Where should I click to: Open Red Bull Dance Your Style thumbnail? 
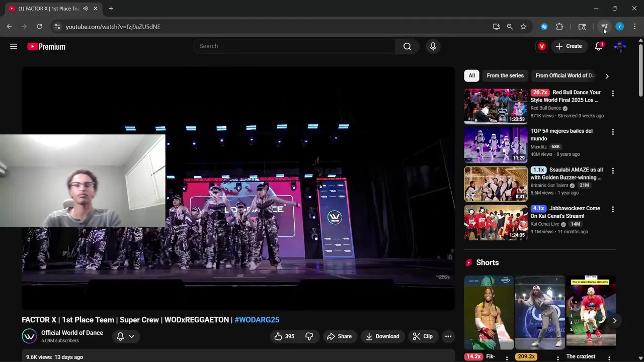496,106
